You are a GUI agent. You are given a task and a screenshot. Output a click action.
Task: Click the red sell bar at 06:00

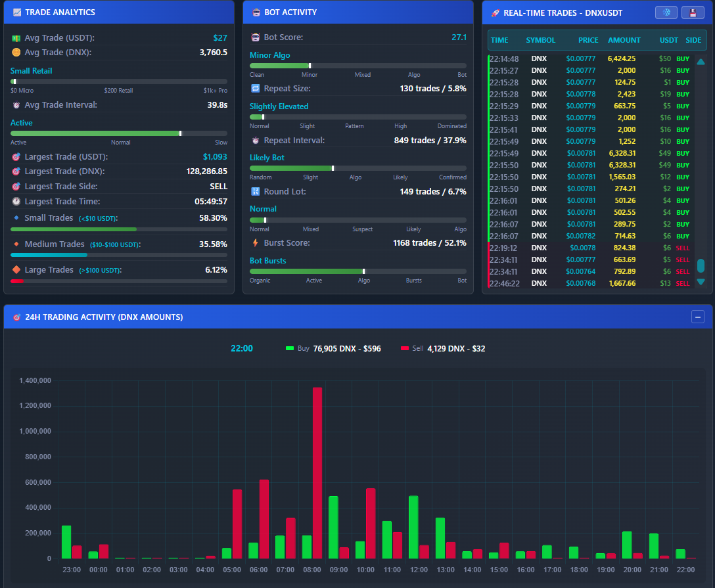(x=264, y=519)
